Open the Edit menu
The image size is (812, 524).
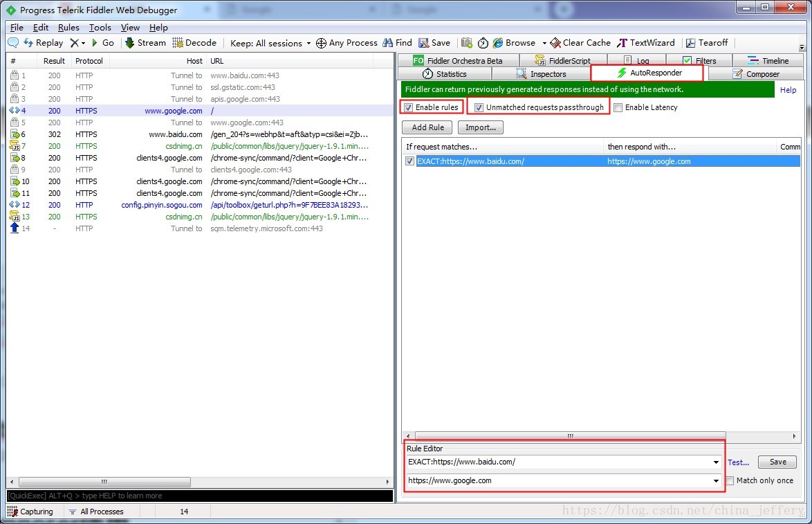point(41,28)
